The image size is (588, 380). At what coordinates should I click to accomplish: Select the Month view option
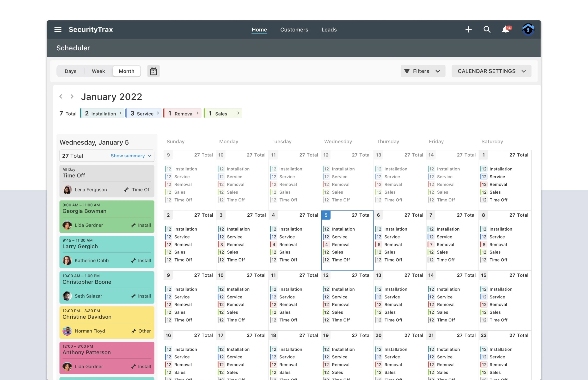(x=127, y=71)
